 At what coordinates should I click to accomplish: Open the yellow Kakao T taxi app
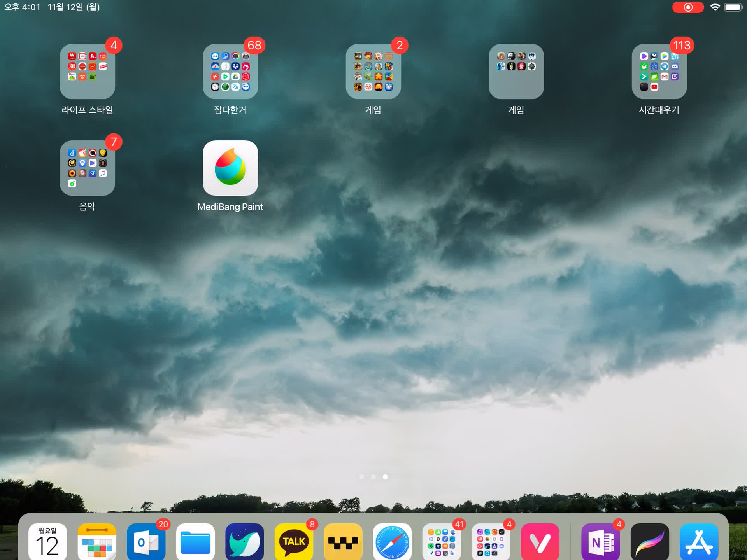pyautogui.click(x=343, y=541)
